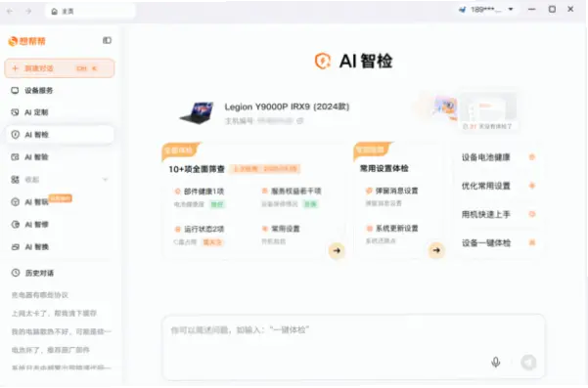
Task: Open AI 智验 in the sidebar
Action: 60,157
